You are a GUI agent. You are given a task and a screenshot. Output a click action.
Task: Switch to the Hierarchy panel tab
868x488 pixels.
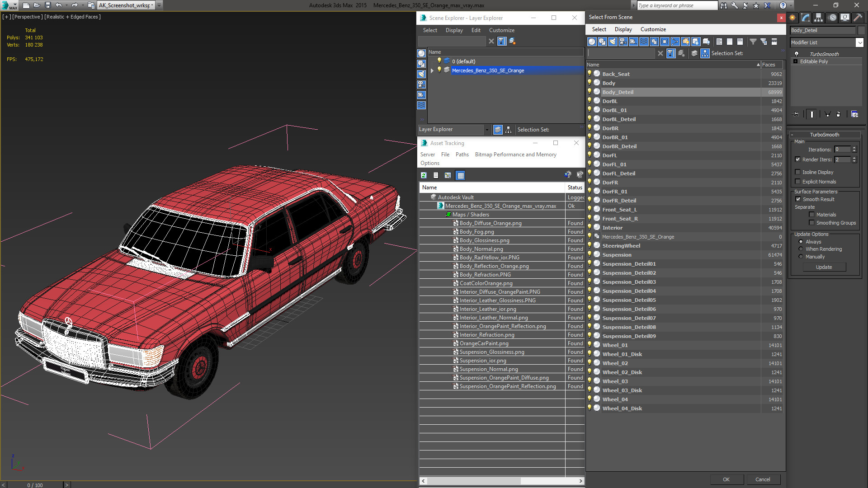click(819, 18)
